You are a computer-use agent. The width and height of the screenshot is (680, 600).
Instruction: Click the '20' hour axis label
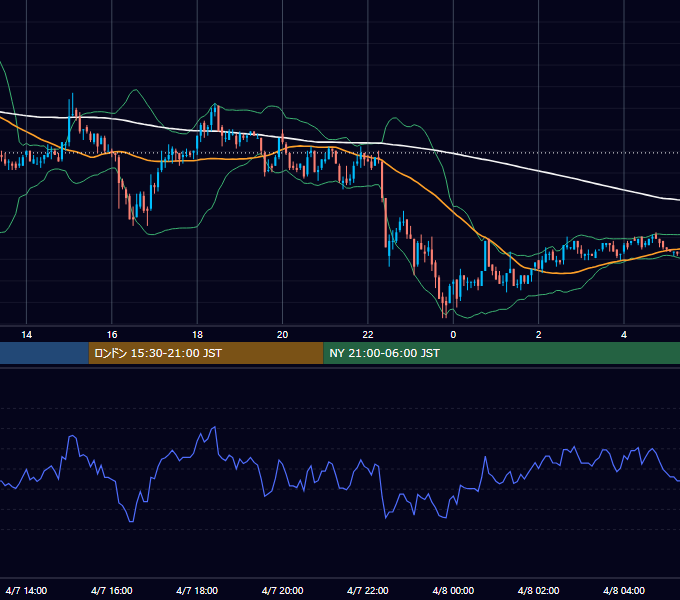tap(282, 335)
